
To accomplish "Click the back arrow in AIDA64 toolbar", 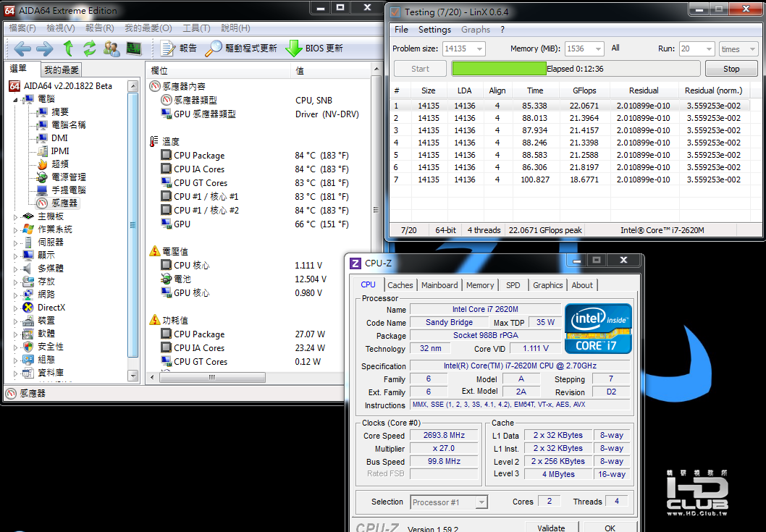I will click(22, 48).
